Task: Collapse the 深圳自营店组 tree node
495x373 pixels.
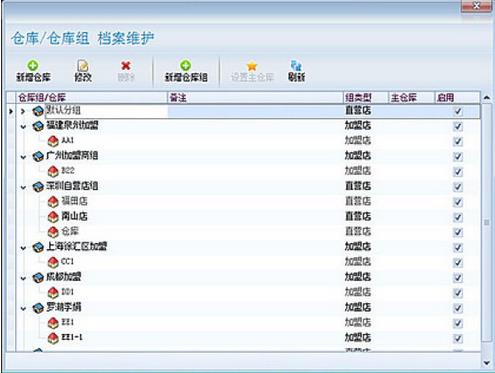Action: click(x=23, y=187)
